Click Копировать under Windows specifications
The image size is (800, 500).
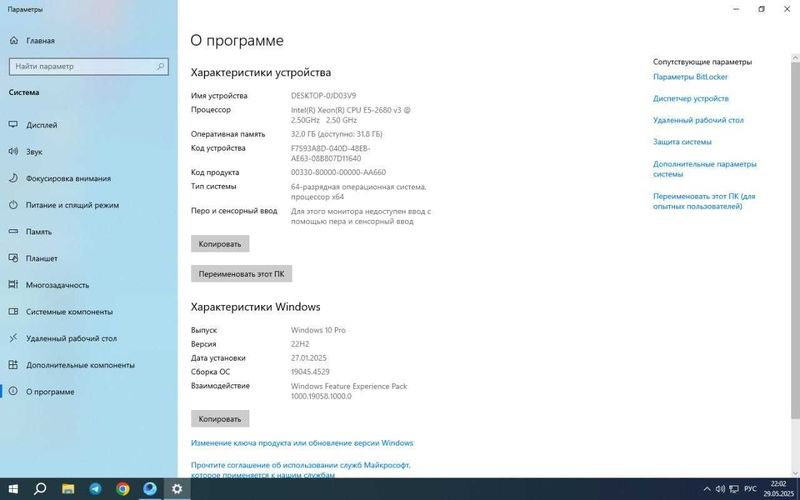point(220,419)
